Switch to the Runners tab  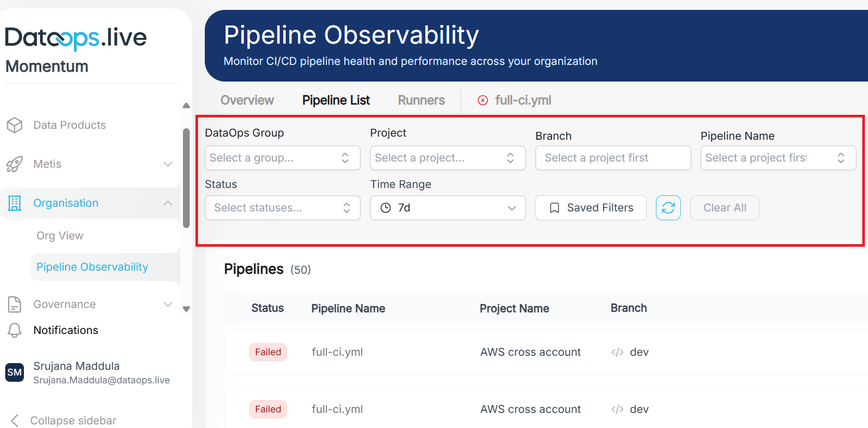(x=421, y=100)
